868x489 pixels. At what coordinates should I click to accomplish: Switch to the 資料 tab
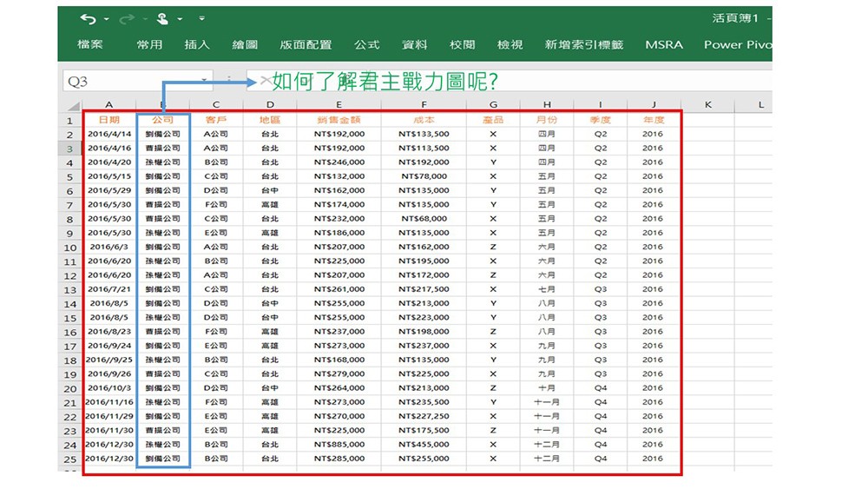coord(415,44)
